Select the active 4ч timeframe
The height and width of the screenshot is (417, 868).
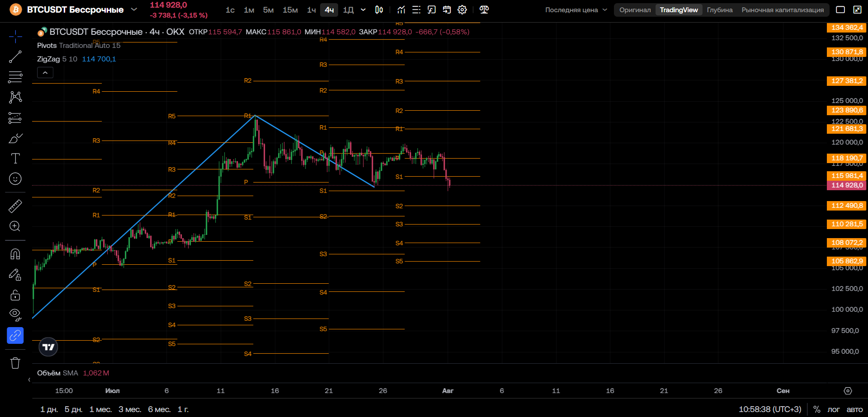pyautogui.click(x=329, y=10)
